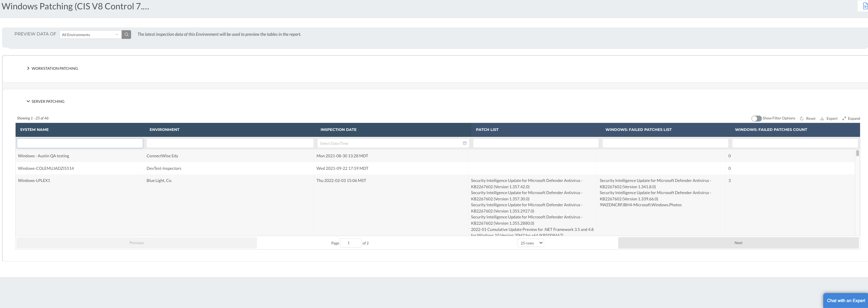Focus the Failed Patches Count filter field

click(x=795, y=143)
